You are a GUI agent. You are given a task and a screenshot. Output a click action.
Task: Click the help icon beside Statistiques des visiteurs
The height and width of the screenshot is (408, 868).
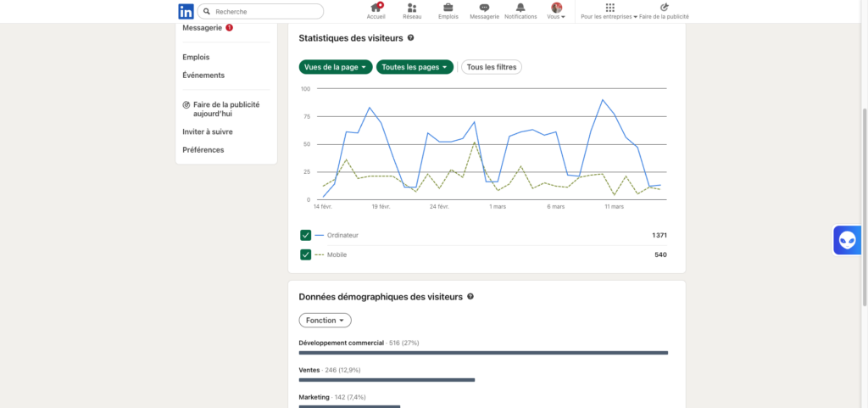click(x=411, y=38)
